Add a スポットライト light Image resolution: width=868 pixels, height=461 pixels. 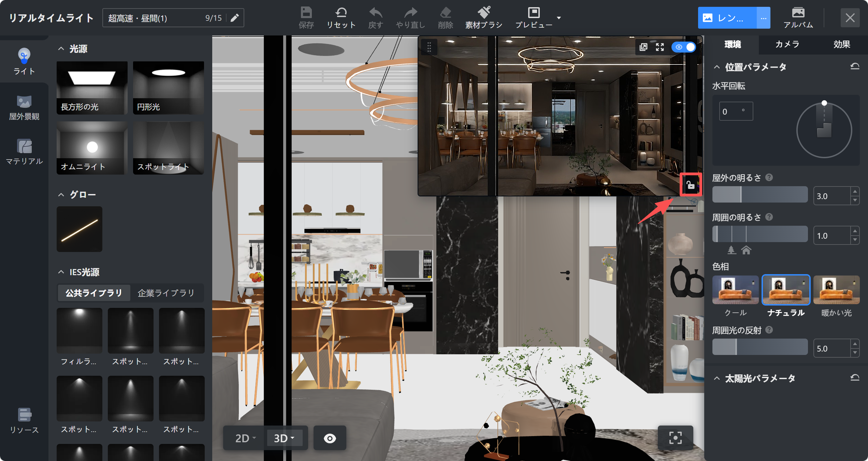168,148
